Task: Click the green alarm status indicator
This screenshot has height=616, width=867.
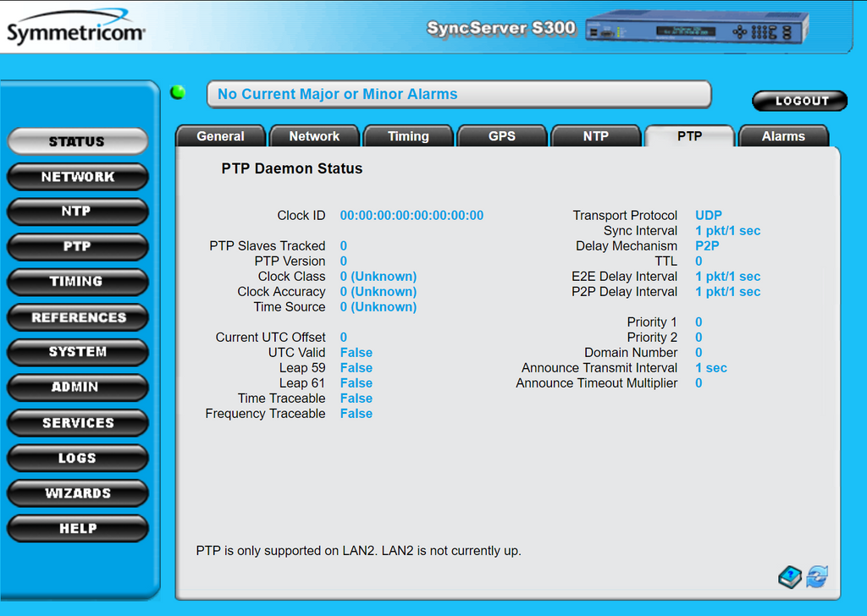Action: (178, 92)
